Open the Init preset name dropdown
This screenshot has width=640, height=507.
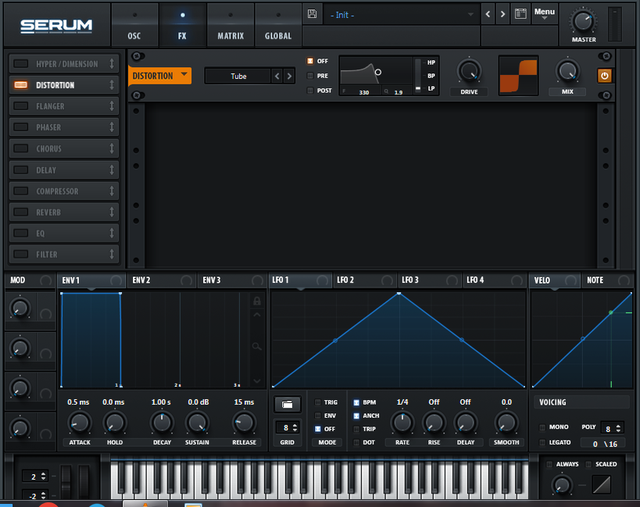400,14
